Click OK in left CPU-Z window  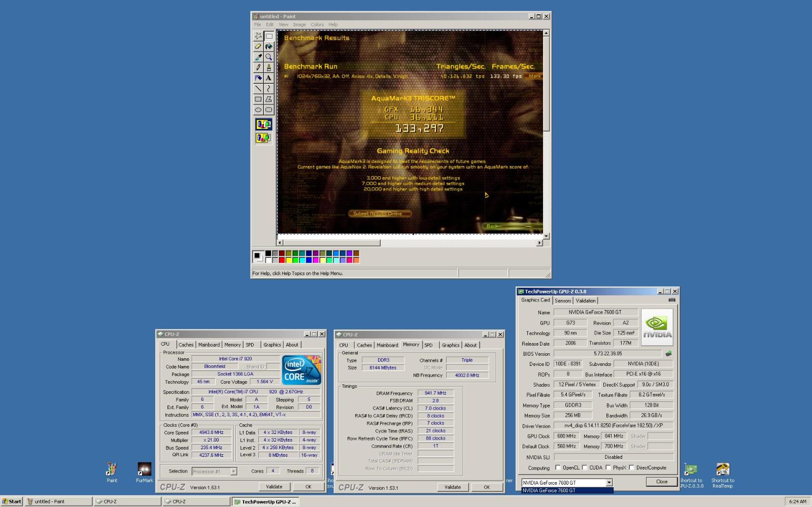308,487
